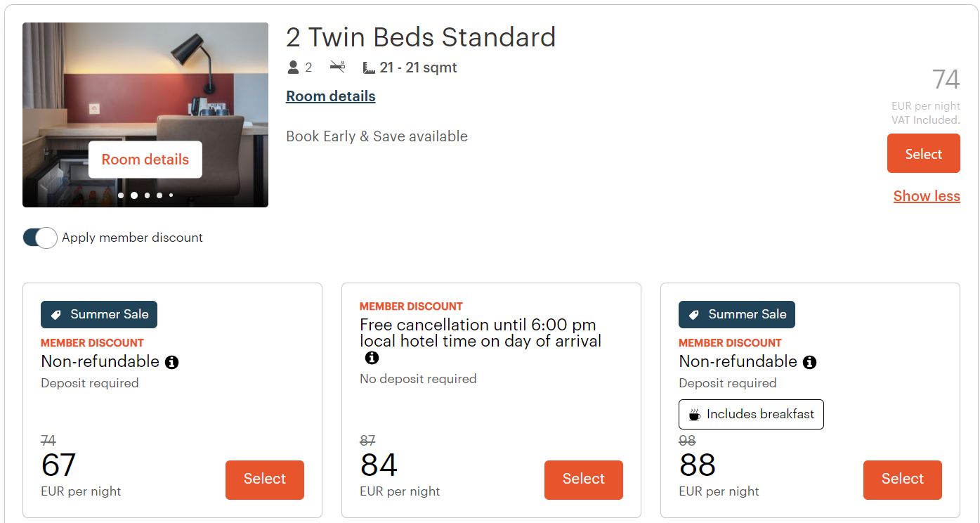This screenshot has width=980, height=523.
Task: Click the coffee cup breakfast icon
Action: tap(694, 415)
